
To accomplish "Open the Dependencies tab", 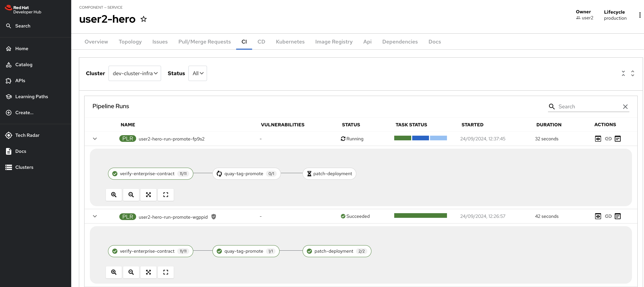I will pyautogui.click(x=400, y=42).
